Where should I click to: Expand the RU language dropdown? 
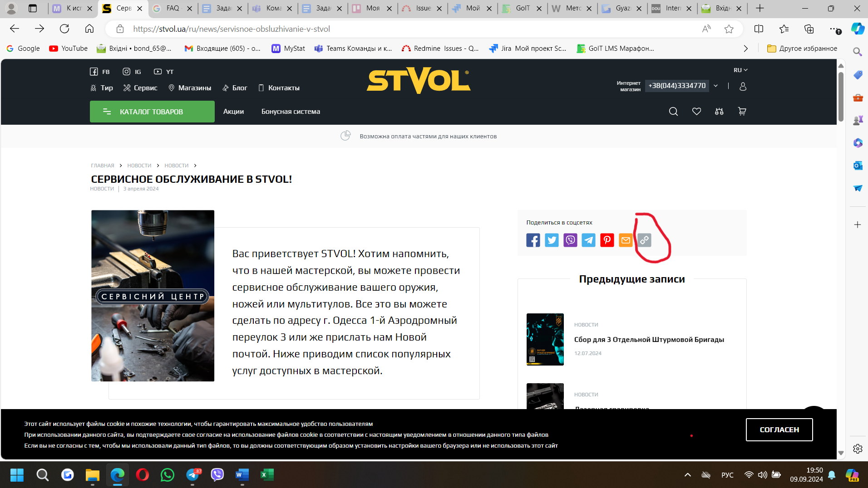click(x=740, y=70)
